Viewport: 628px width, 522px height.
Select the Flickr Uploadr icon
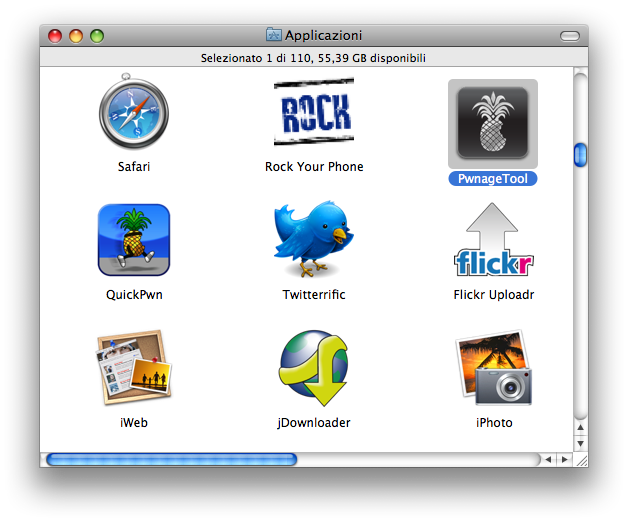493,240
